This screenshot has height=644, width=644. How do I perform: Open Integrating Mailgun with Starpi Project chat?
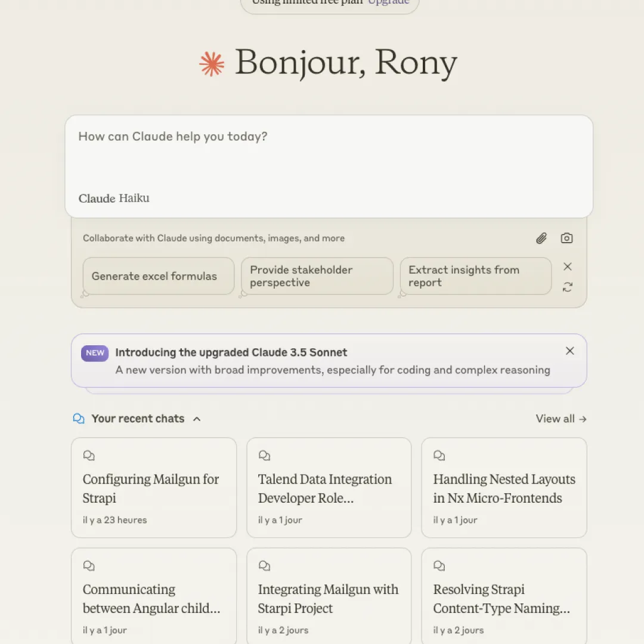(329, 598)
